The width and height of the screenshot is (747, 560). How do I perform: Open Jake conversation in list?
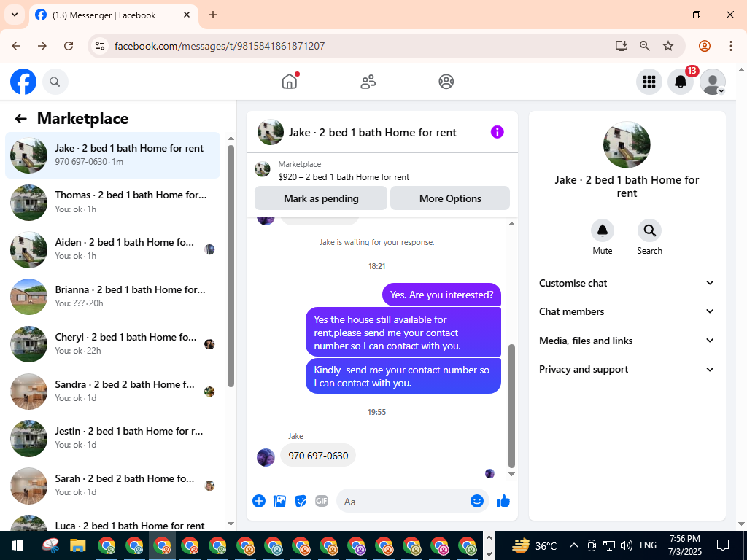point(113,155)
